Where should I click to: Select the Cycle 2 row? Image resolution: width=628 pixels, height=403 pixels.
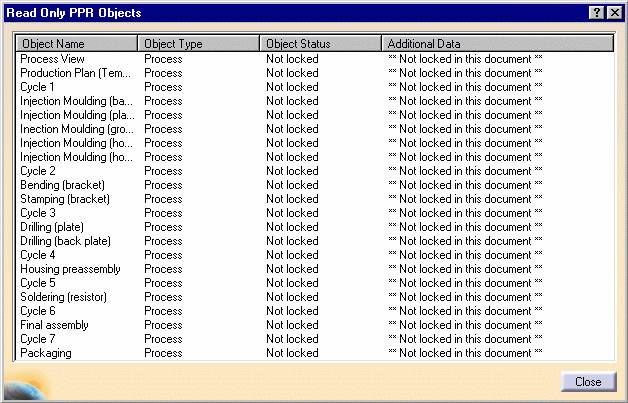pyautogui.click(x=38, y=171)
